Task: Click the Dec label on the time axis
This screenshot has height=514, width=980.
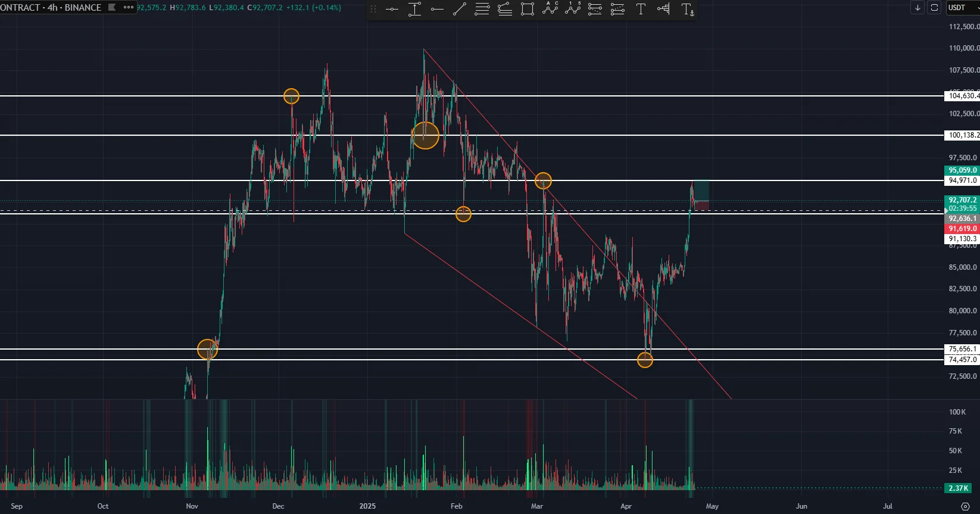Action: pyautogui.click(x=278, y=506)
